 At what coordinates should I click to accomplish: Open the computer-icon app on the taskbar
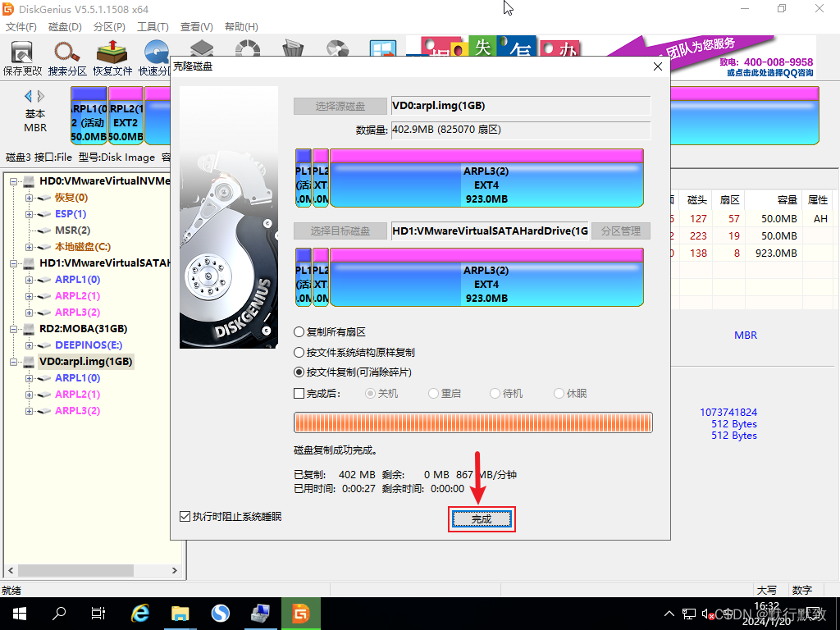260,613
